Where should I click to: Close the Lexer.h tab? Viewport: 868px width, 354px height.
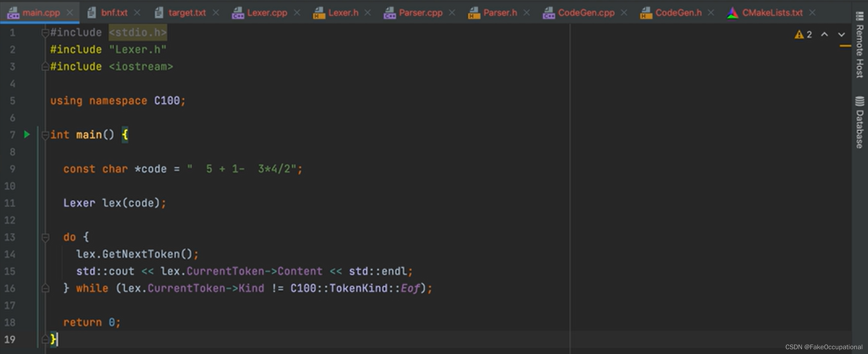point(368,13)
